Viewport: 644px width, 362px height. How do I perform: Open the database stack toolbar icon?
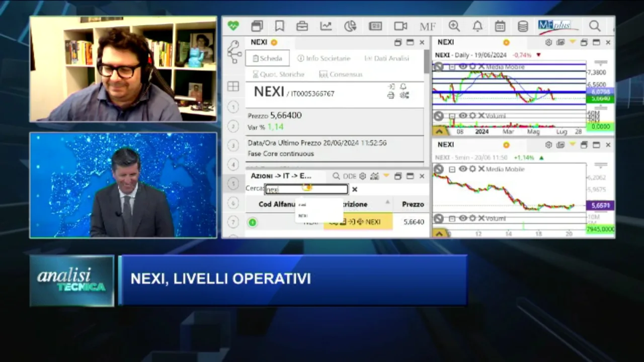pyautogui.click(x=523, y=26)
